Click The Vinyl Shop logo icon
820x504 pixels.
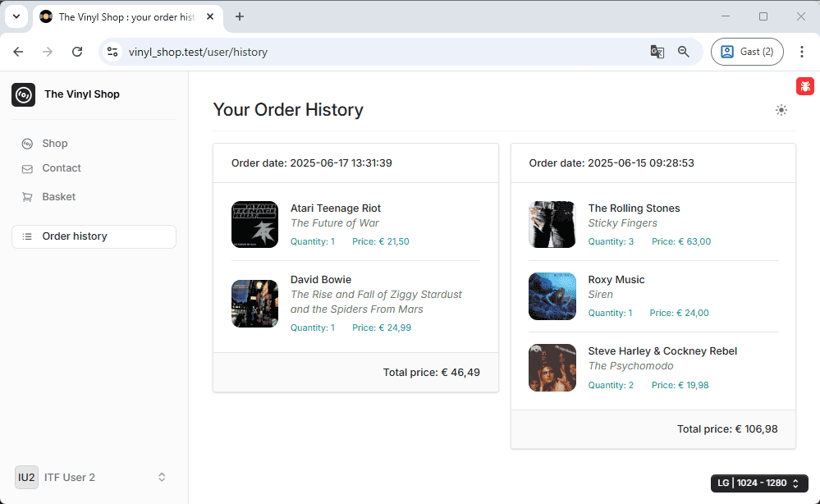(x=24, y=94)
